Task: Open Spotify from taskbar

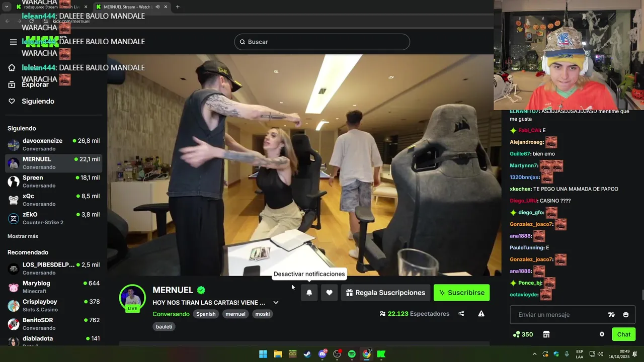Action: click(352, 354)
